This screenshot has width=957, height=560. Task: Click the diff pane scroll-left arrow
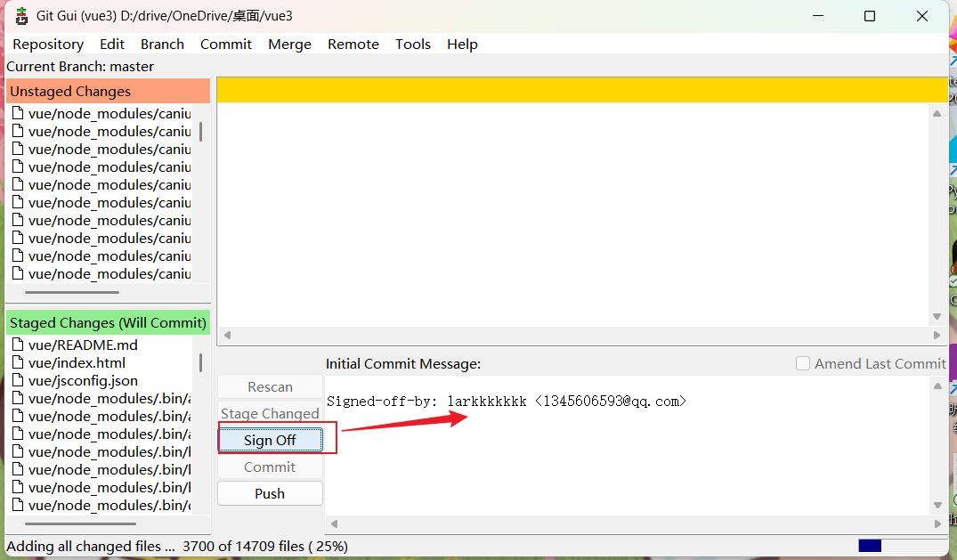click(x=228, y=335)
